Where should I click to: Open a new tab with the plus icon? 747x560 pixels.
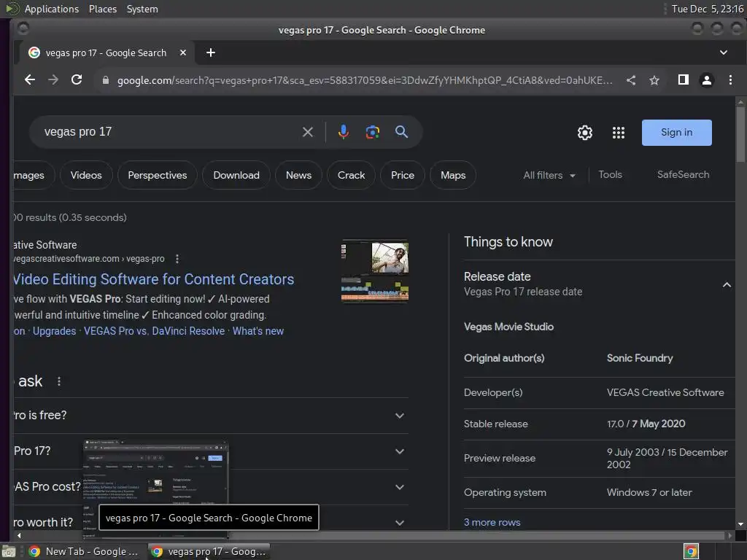pos(211,52)
